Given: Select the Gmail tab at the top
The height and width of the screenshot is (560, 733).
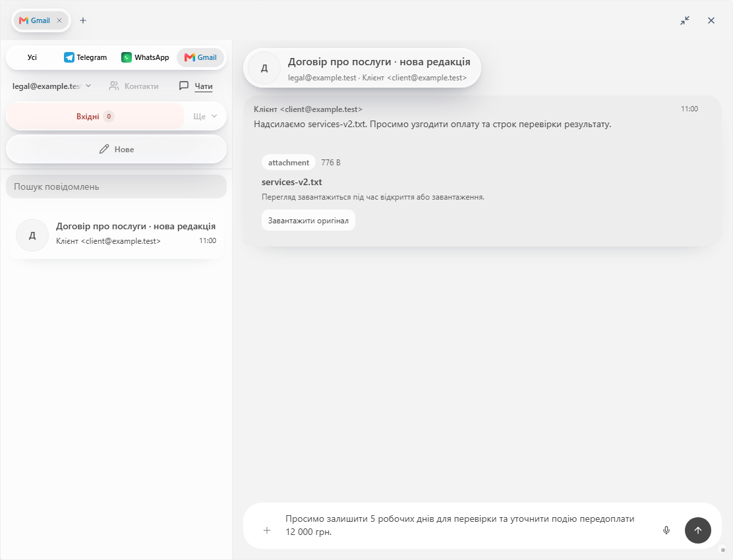Looking at the screenshot, I should pos(41,20).
